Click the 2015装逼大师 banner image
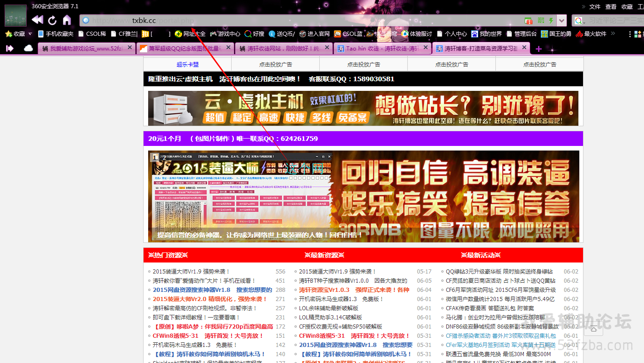The width and height of the screenshot is (644, 363). pyautogui.click(x=363, y=196)
